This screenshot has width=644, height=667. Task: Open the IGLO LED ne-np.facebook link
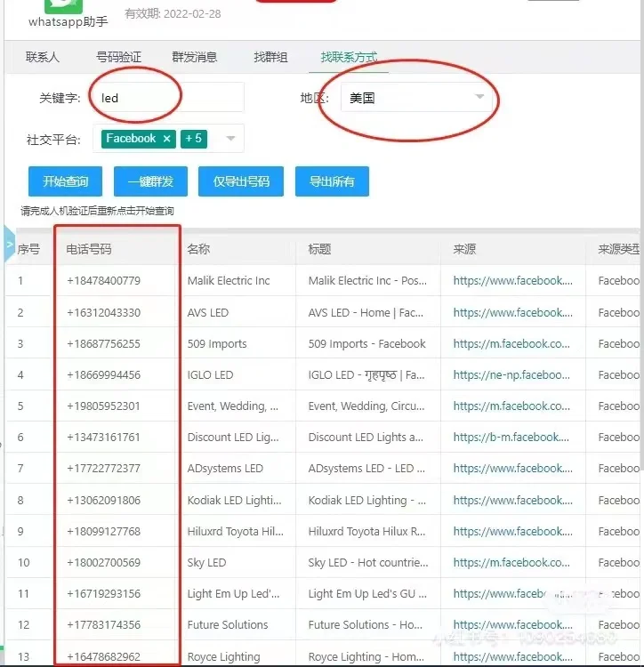point(511,374)
